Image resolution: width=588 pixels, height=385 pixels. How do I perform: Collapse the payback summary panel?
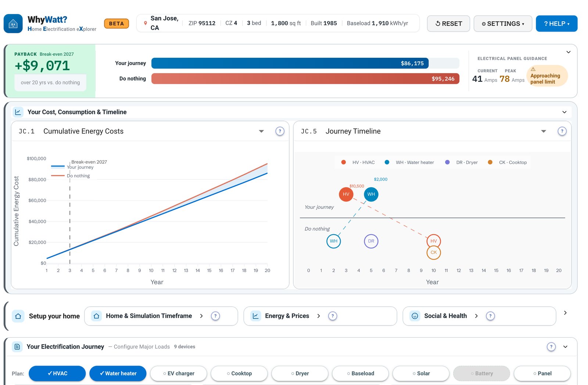coord(569,52)
